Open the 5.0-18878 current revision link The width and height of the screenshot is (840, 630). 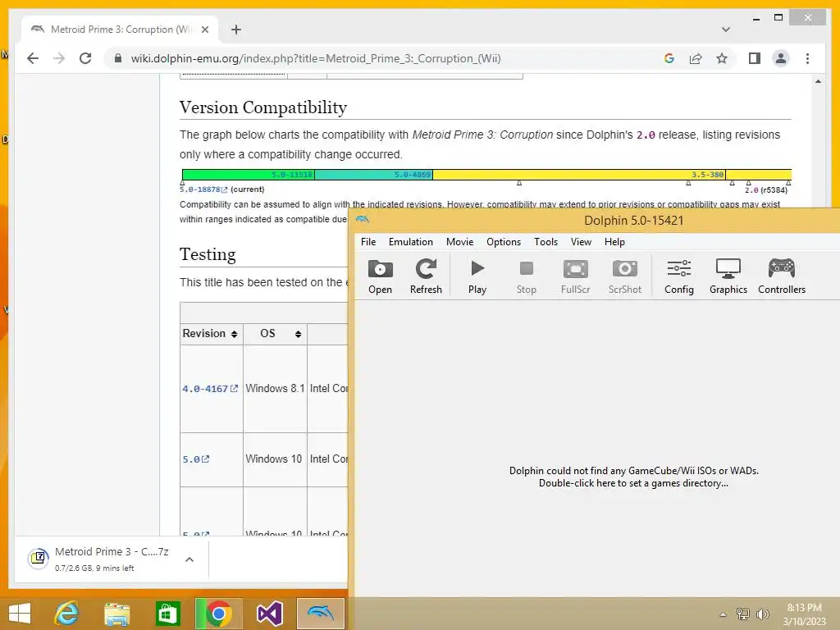(203, 189)
